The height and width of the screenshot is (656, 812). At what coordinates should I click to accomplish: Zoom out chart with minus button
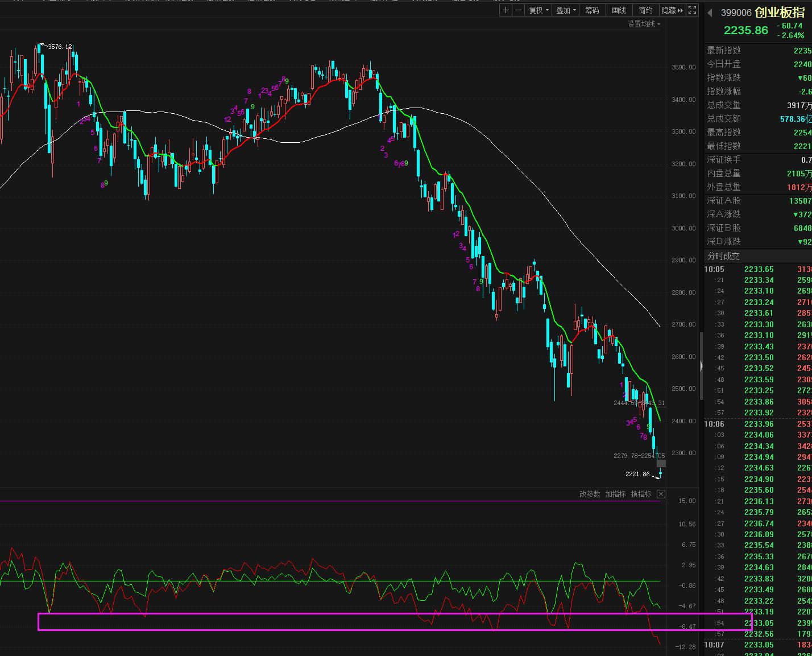click(x=518, y=10)
